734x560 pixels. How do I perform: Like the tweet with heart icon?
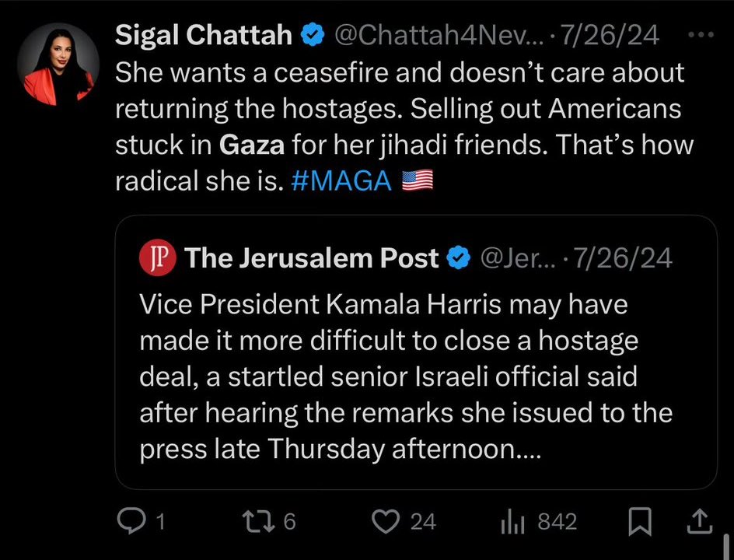tap(386, 521)
